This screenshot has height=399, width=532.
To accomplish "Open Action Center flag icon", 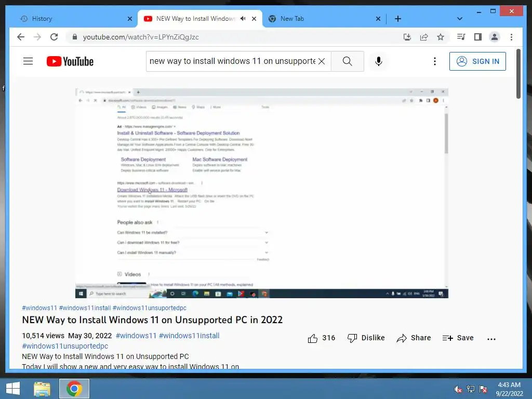I will click(x=484, y=389).
